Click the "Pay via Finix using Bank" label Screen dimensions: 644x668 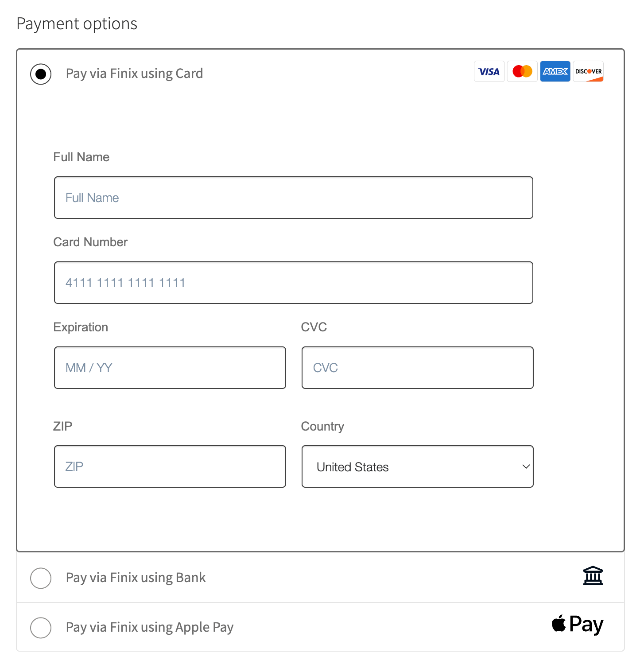136,578
